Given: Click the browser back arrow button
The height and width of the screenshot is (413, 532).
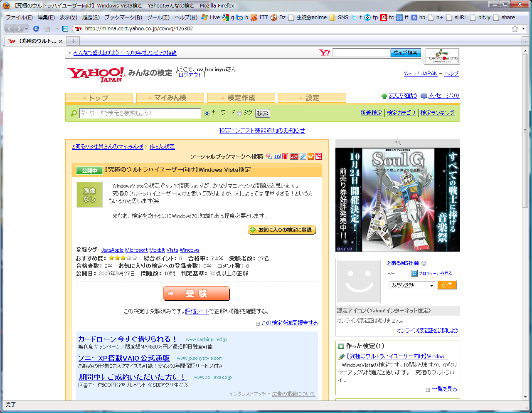Looking at the screenshot, I should point(9,29).
